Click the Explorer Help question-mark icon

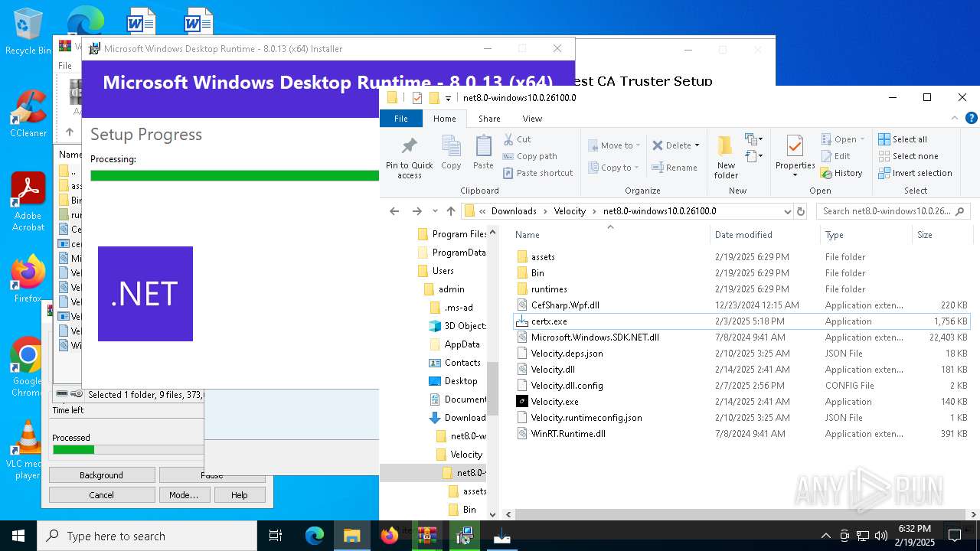972,119
